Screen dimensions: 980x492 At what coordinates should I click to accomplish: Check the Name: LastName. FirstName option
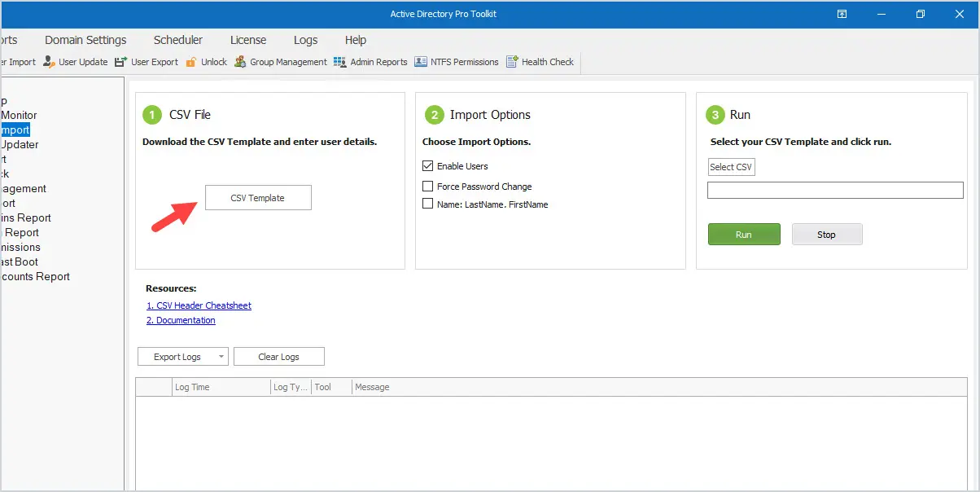(428, 204)
